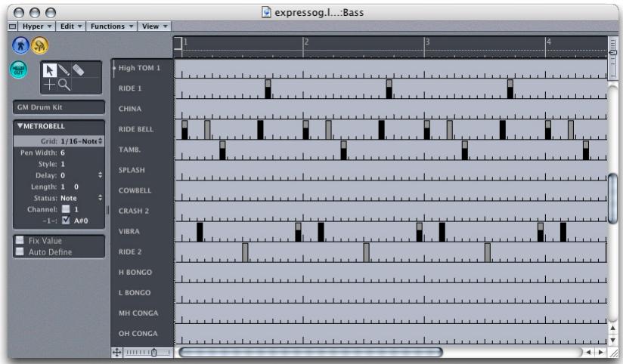
Task: Click the vertical scrollbar thumb
Action: (612, 198)
